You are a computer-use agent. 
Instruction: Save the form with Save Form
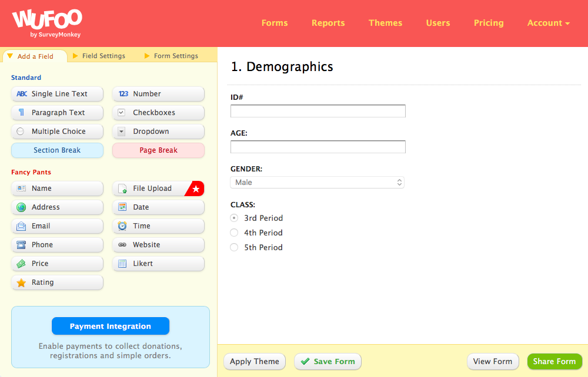328,361
